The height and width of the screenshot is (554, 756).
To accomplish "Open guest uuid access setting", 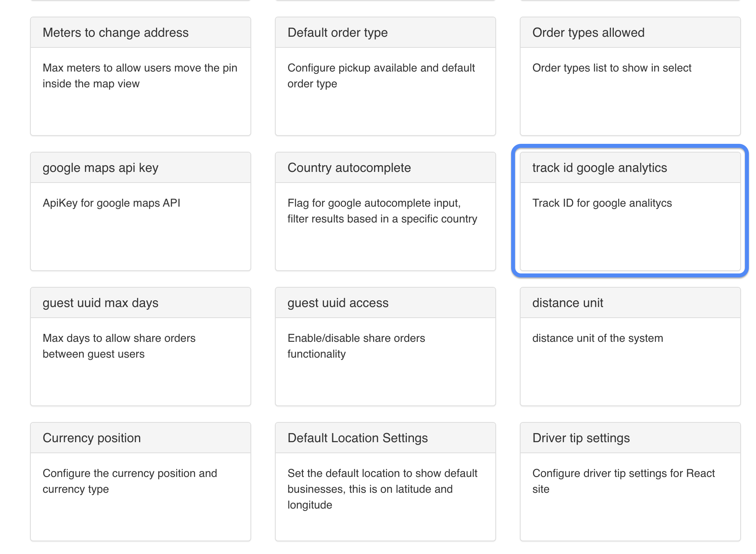I will (x=386, y=347).
